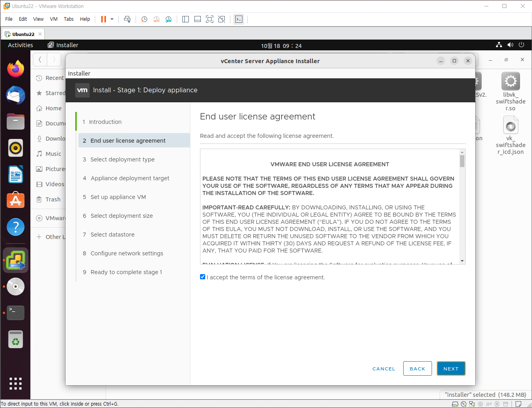Click the license scroll up arrow
Image resolution: width=532 pixels, height=408 pixels.
pyautogui.click(x=462, y=152)
